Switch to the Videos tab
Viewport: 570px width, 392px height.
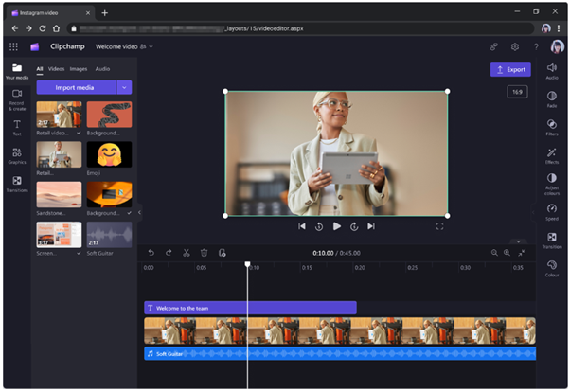tap(56, 69)
